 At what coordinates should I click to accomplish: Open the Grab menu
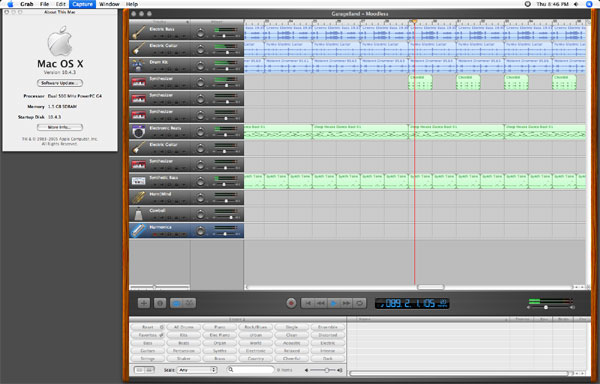click(x=27, y=4)
